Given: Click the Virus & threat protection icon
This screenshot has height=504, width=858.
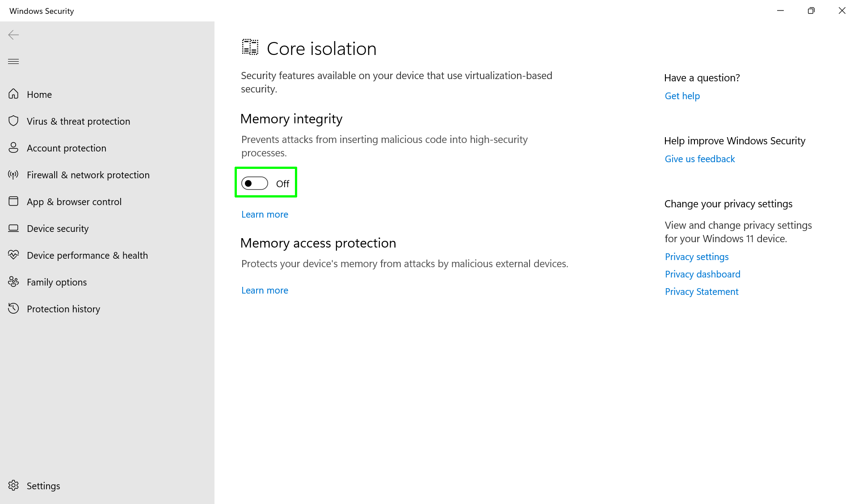Looking at the screenshot, I should pos(13,121).
